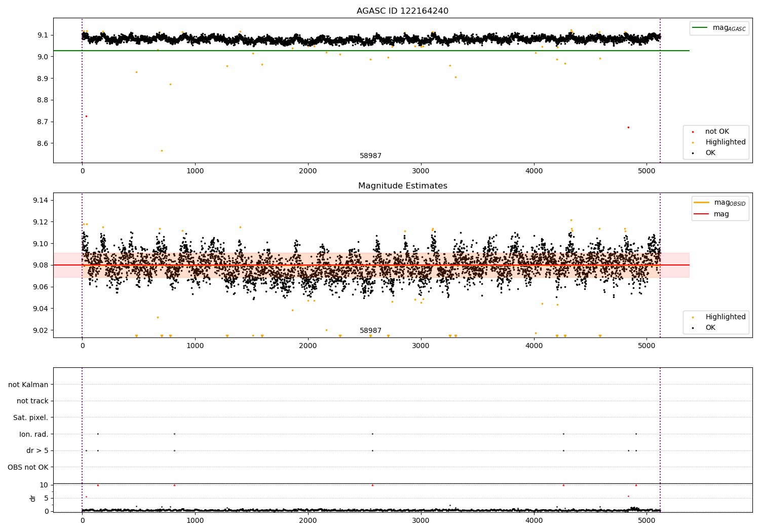Click the 9.08 tick on the Magnitude Estimates y-axis
The width and height of the screenshot is (760, 532).
click(41, 265)
